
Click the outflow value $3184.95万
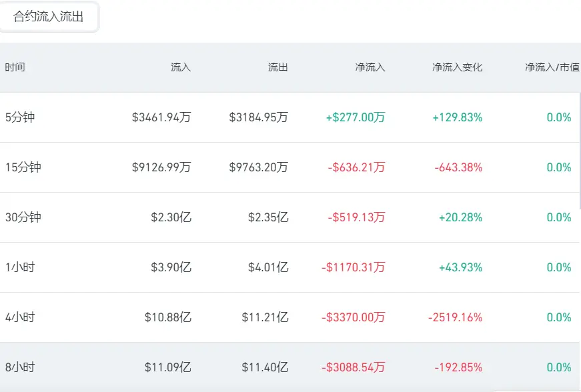click(x=259, y=117)
